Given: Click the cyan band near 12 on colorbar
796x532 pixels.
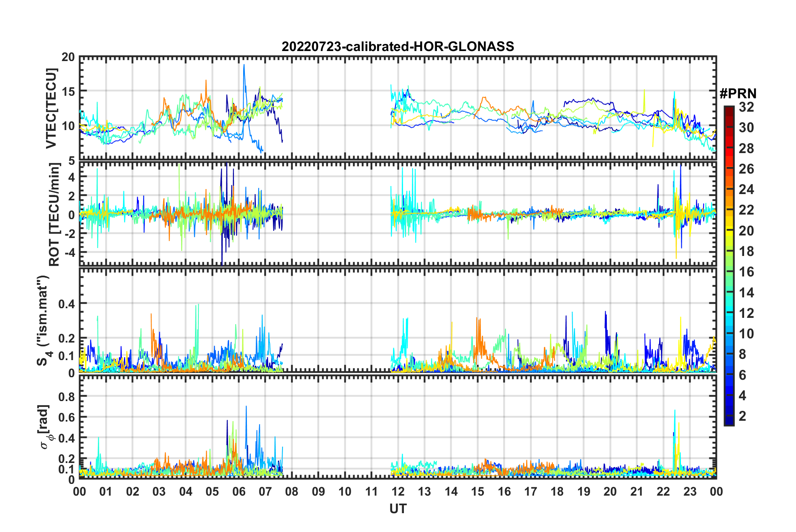Looking at the screenshot, I should (729, 313).
